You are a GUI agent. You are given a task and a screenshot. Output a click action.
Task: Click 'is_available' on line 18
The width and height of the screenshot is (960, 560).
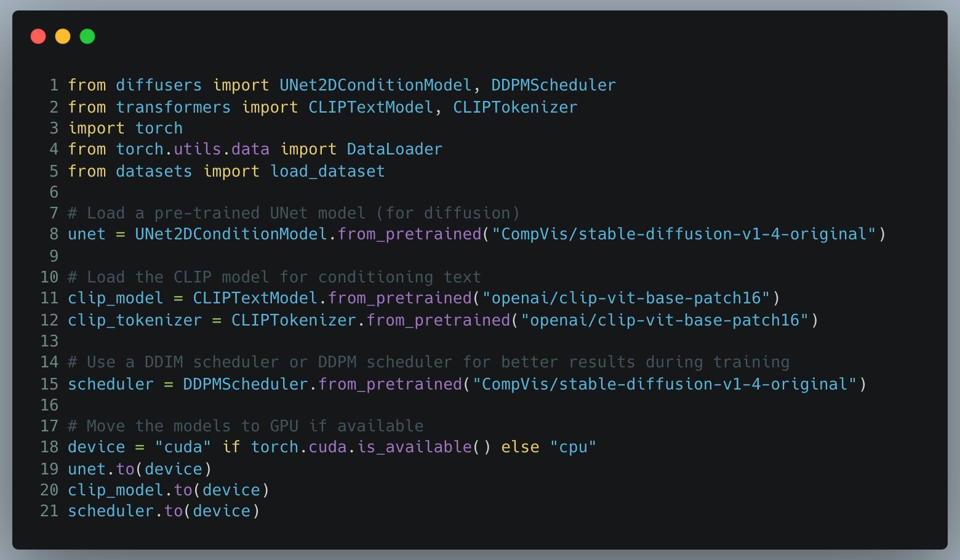coord(414,447)
